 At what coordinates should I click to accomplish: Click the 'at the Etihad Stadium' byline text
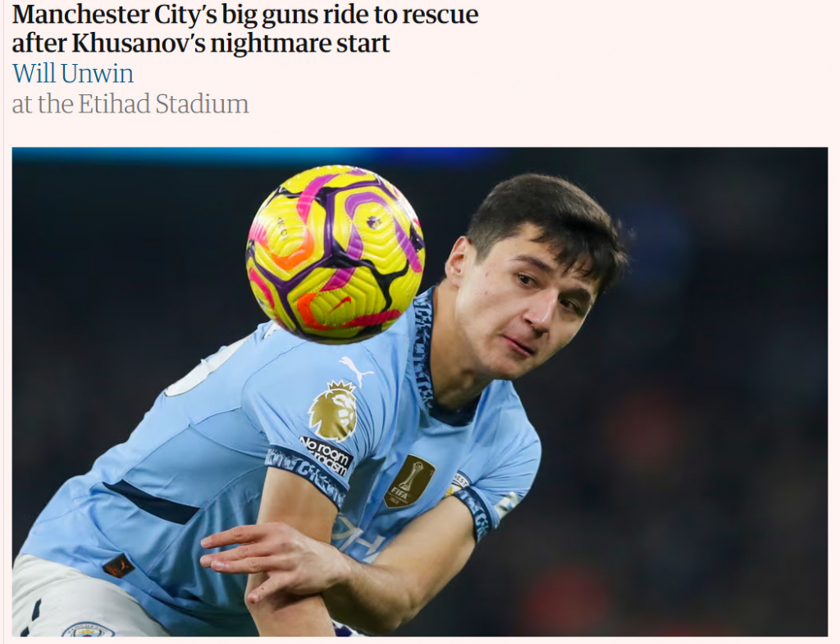(130, 104)
